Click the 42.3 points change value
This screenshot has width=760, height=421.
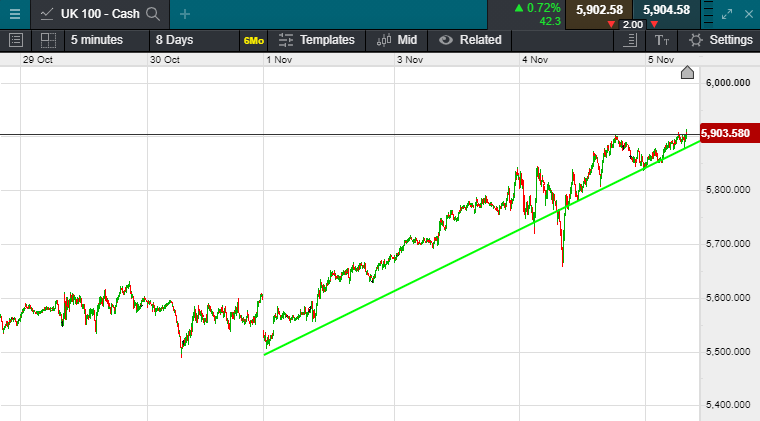(550, 21)
